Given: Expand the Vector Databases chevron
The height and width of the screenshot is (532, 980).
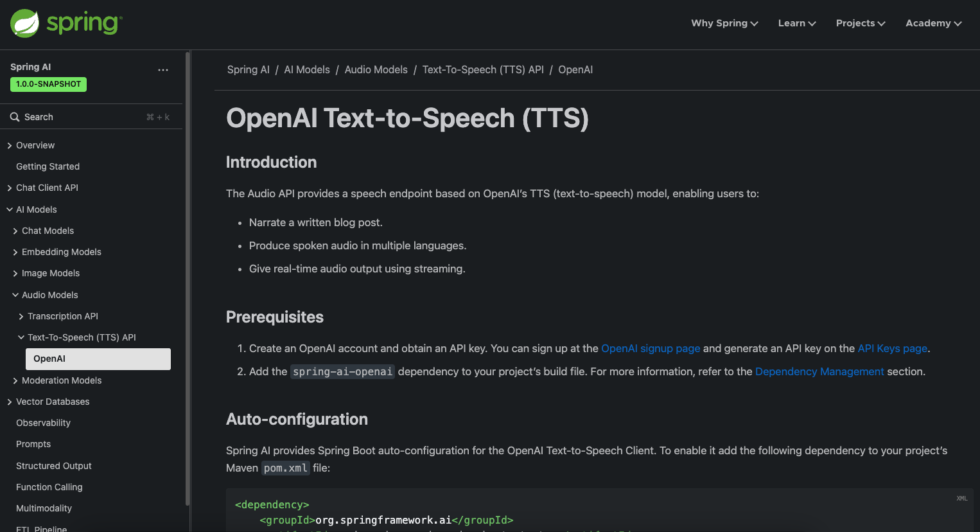Looking at the screenshot, I should pos(10,402).
